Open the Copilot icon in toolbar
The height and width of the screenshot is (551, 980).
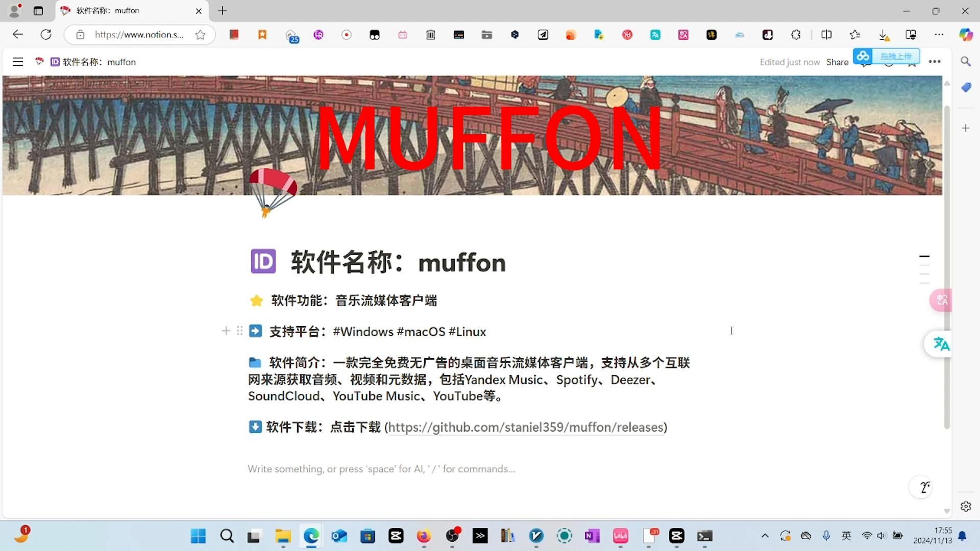click(966, 35)
